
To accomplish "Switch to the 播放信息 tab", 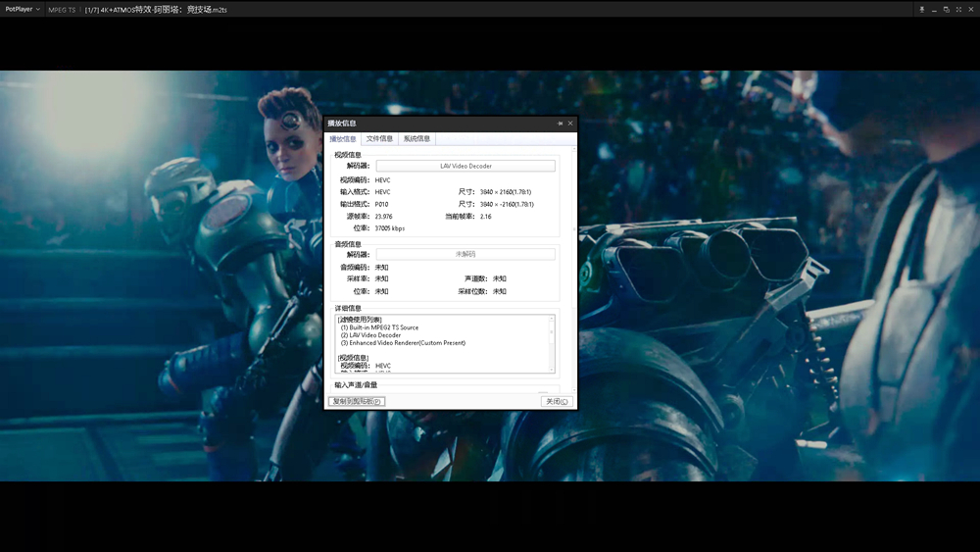I will pos(342,139).
